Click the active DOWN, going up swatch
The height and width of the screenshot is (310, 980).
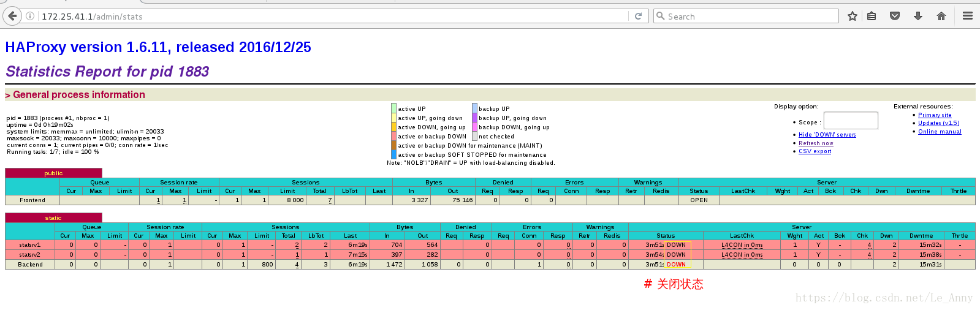[x=393, y=127]
